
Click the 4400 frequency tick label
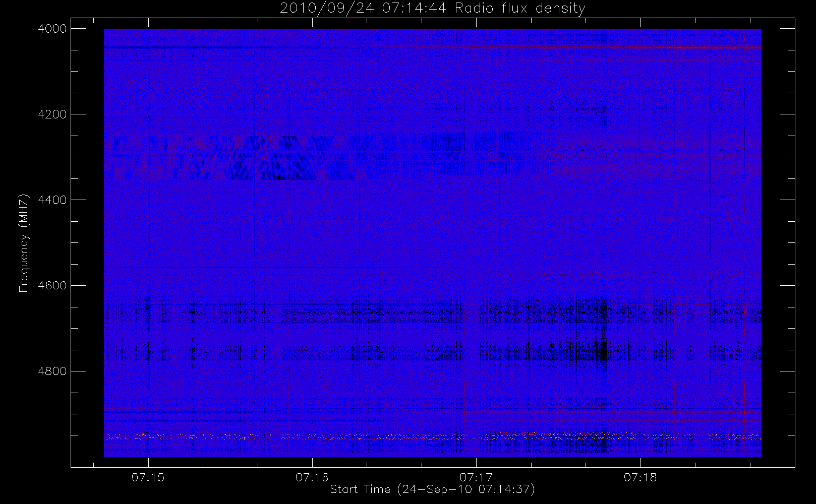[x=52, y=200]
